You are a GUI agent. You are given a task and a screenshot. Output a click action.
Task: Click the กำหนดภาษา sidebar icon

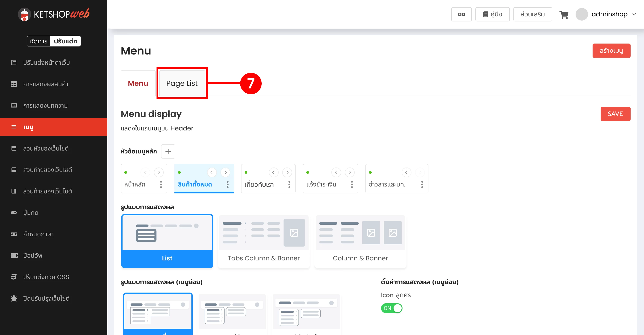point(14,234)
